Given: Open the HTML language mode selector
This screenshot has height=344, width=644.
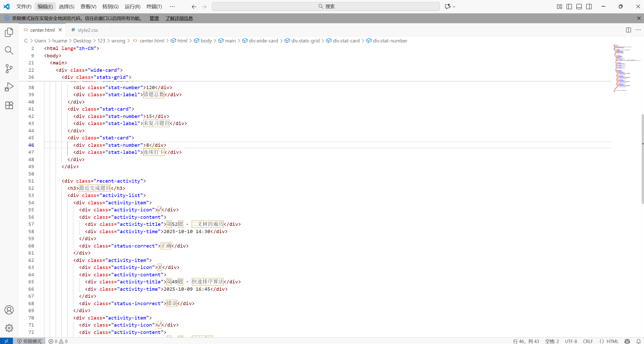Looking at the screenshot, I should 612,341.
